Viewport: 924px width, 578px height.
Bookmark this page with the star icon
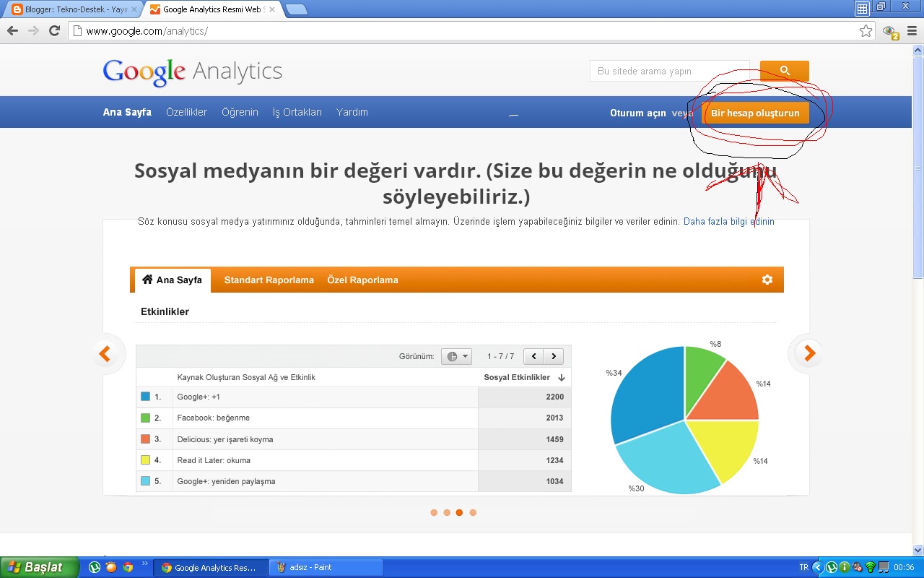(x=866, y=31)
